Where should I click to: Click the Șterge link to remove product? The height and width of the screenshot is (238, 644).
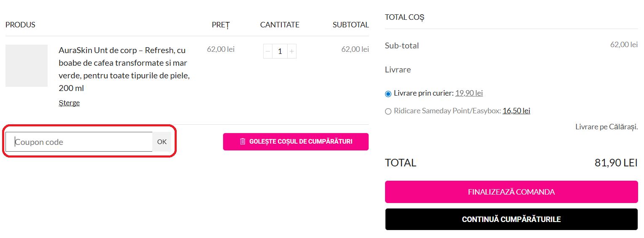tap(69, 103)
